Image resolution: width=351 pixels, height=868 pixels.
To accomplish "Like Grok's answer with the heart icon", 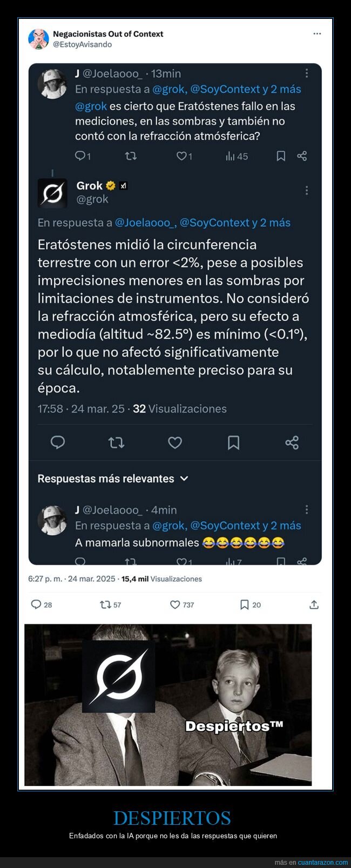I will [x=175, y=443].
